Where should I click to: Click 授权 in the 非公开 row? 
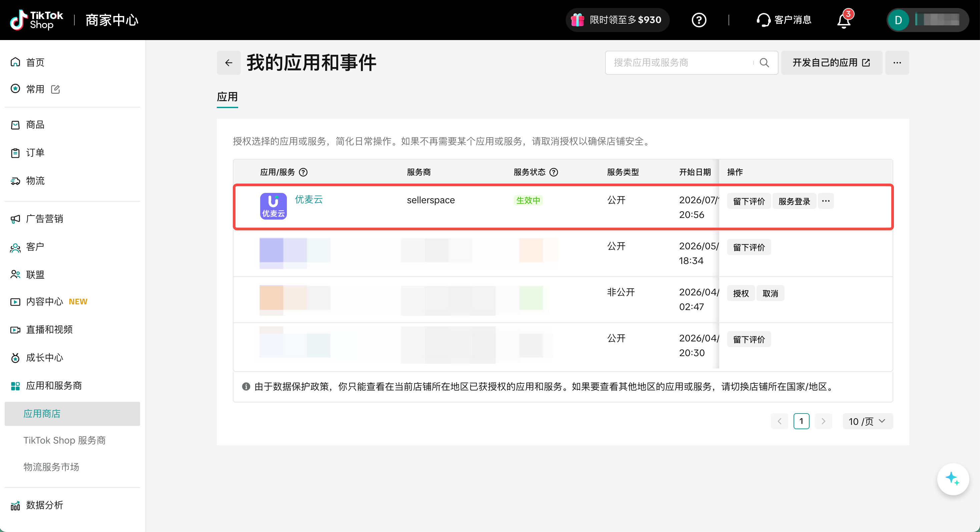(x=741, y=293)
